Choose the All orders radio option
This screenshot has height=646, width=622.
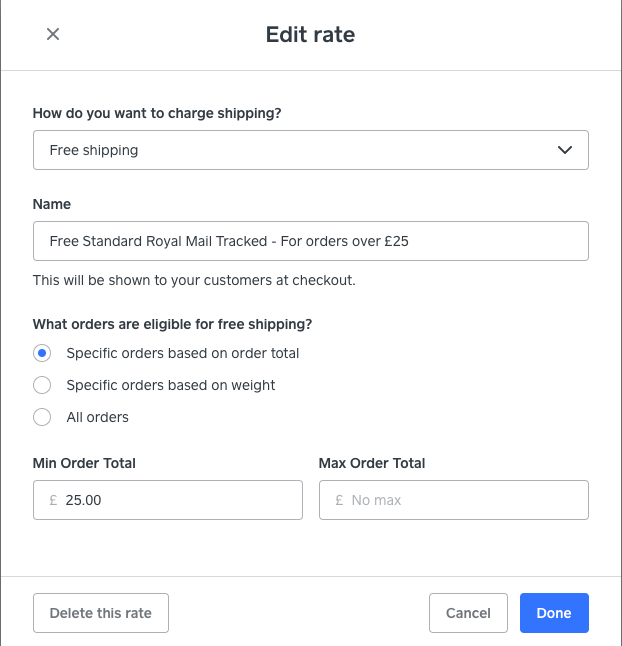coord(42,417)
